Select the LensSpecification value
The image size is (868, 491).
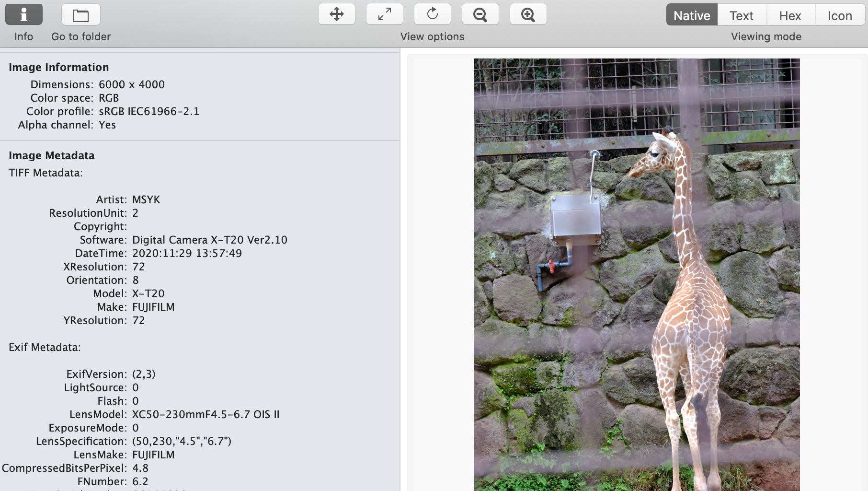[182, 441]
